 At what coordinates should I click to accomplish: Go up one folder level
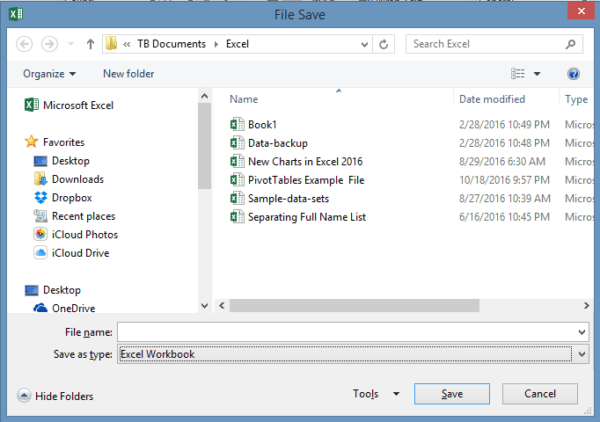tap(90, 44)
